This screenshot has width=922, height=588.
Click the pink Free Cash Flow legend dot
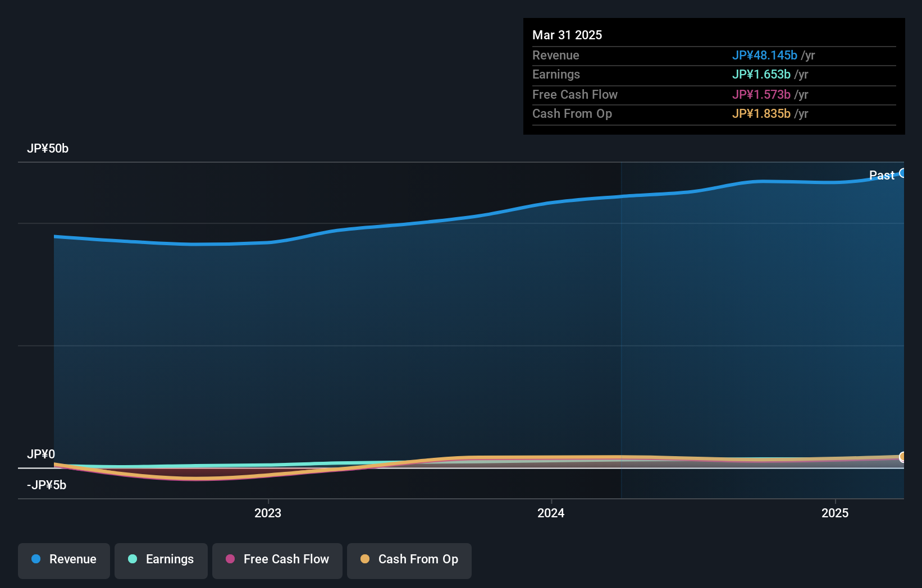coord(230,559)
